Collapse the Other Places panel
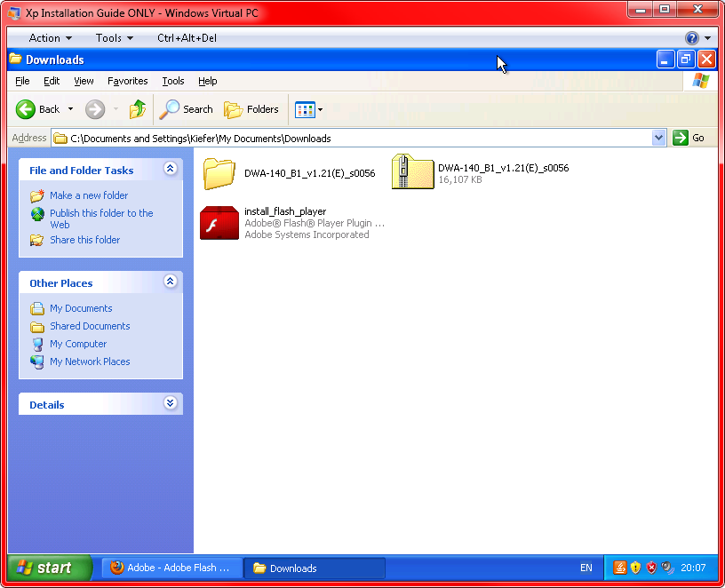The width and height of the screenshot is (725, 588). 171,282
